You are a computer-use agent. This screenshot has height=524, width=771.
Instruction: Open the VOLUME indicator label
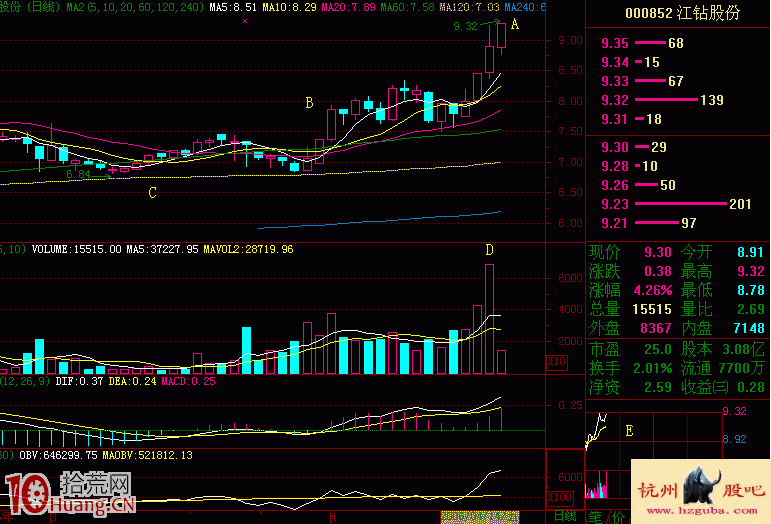click(x=76, y=249)
